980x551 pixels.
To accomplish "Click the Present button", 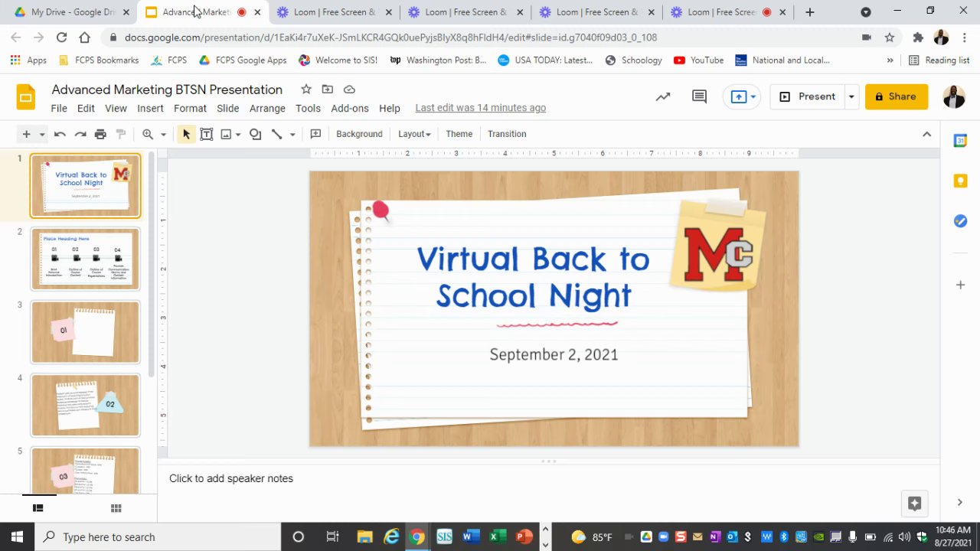I will pyautogui.click(x=808, y=96).
